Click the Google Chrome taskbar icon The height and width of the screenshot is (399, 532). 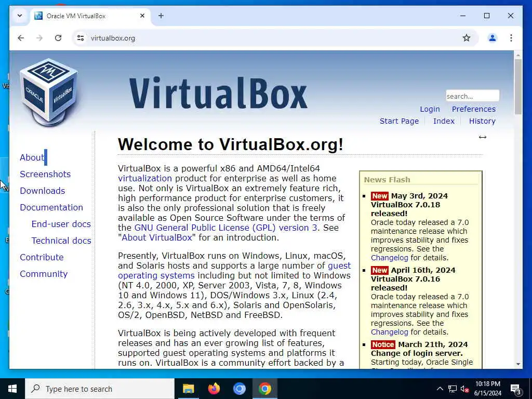[265, 389]
